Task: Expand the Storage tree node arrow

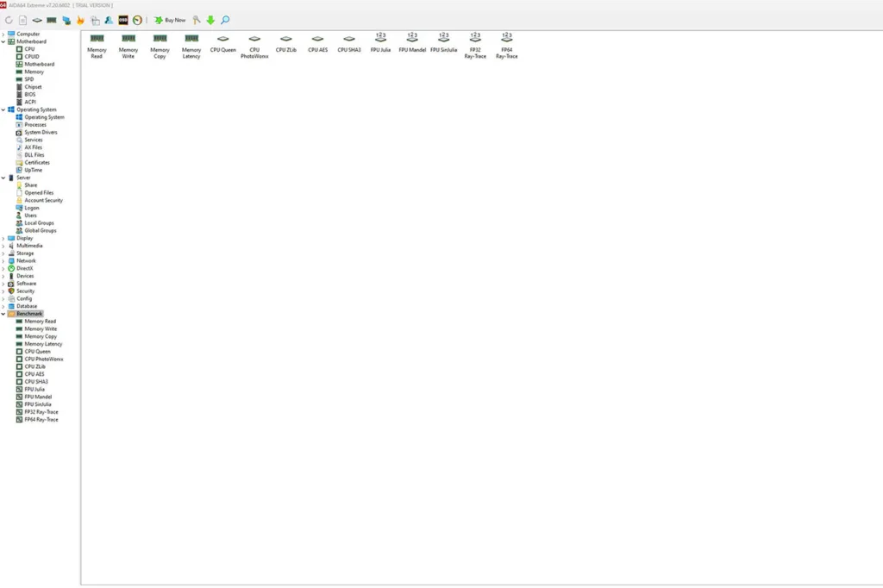Action: tap(3, 253)
